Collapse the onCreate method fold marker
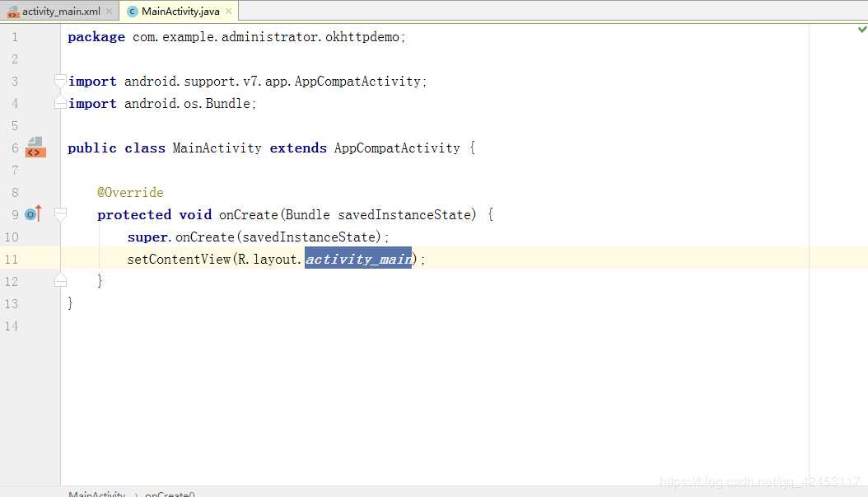This screenshot has height=497, width=868. point(60,213)
